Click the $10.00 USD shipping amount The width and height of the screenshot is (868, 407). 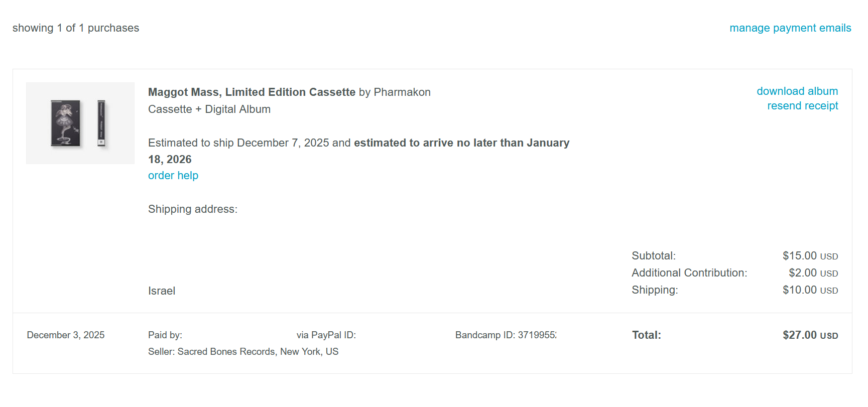pos(810,290)
